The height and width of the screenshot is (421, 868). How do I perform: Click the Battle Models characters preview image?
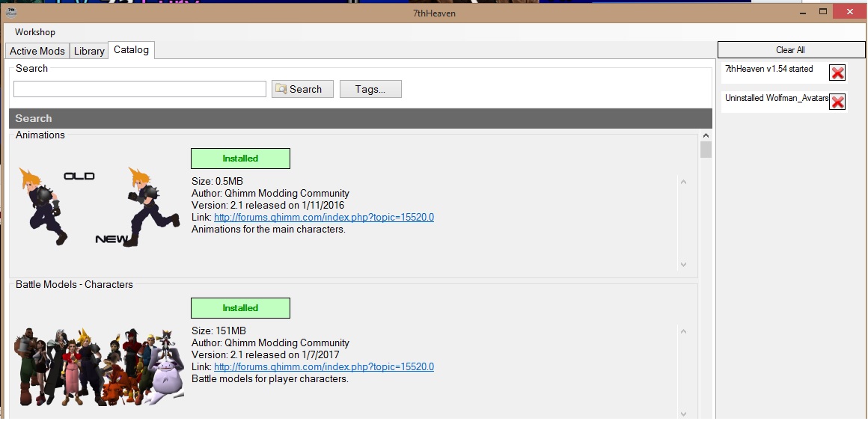[99, 366]
